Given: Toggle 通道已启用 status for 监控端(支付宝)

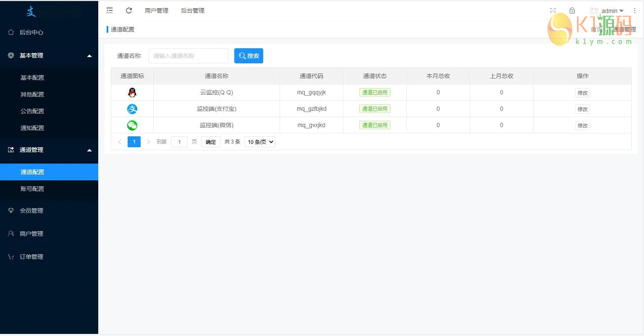Looking at the screenshot, I should (x=374, y=109).
